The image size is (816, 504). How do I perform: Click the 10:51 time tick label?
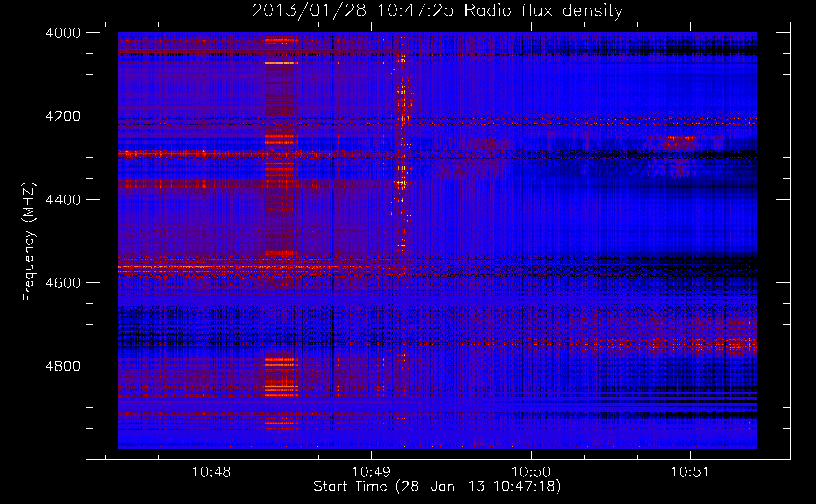click(x=690, y=472)
